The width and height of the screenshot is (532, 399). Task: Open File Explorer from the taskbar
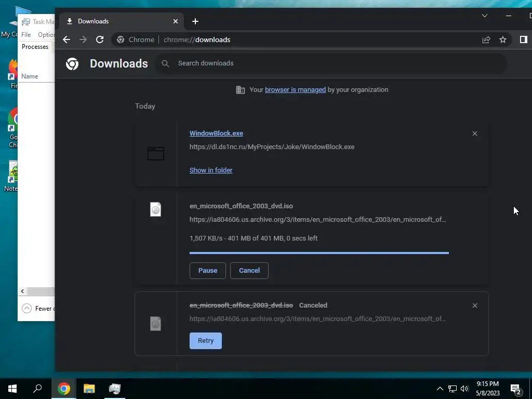pyautogui.click(x=89, y=389)
